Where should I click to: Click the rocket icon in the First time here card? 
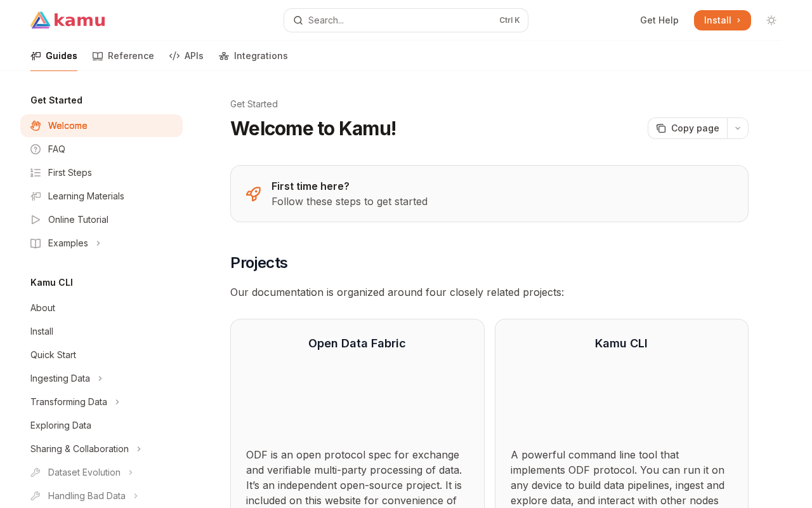click(x=254, y=194)
